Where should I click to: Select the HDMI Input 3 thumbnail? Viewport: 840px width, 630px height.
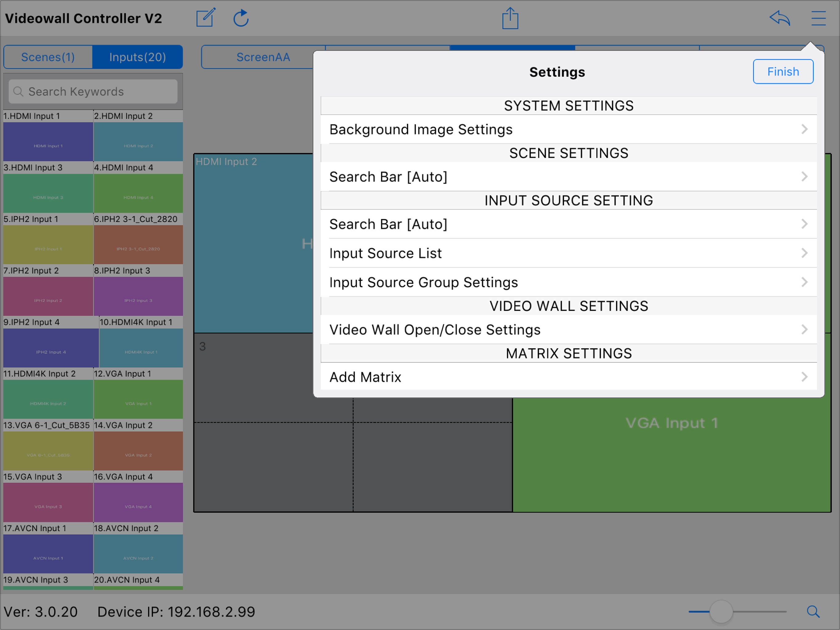click(x=48, y=193)
